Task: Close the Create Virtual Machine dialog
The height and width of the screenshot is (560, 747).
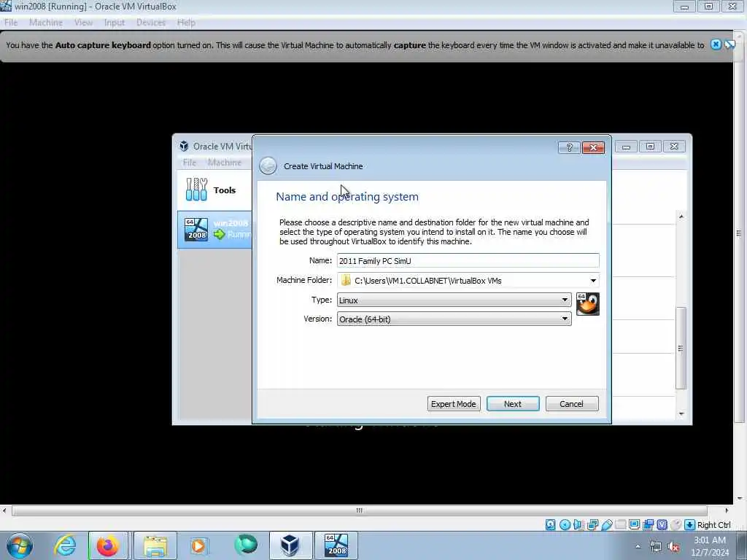Action: pyautogui.click(x=593, y=147)
